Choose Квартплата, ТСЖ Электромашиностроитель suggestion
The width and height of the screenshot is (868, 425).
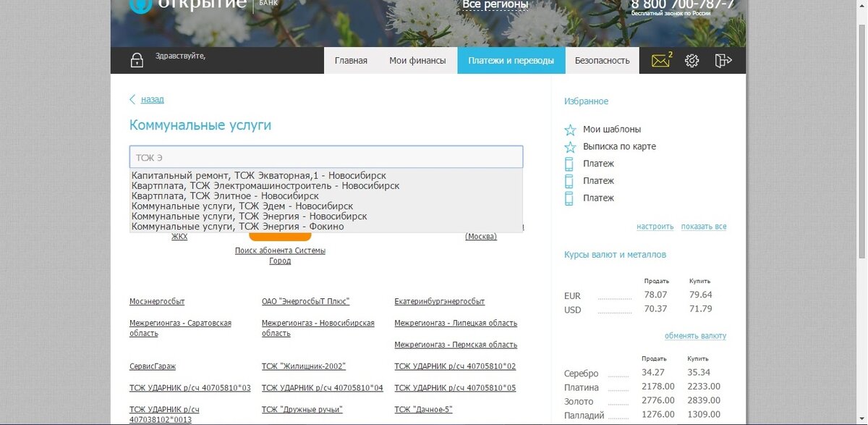click(326, 186)
